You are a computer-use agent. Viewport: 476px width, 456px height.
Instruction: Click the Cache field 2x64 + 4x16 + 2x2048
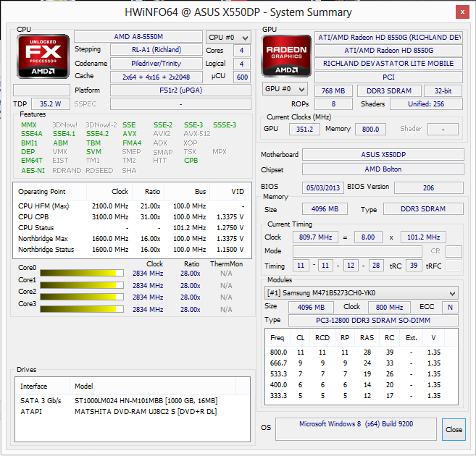coord(156,77)
